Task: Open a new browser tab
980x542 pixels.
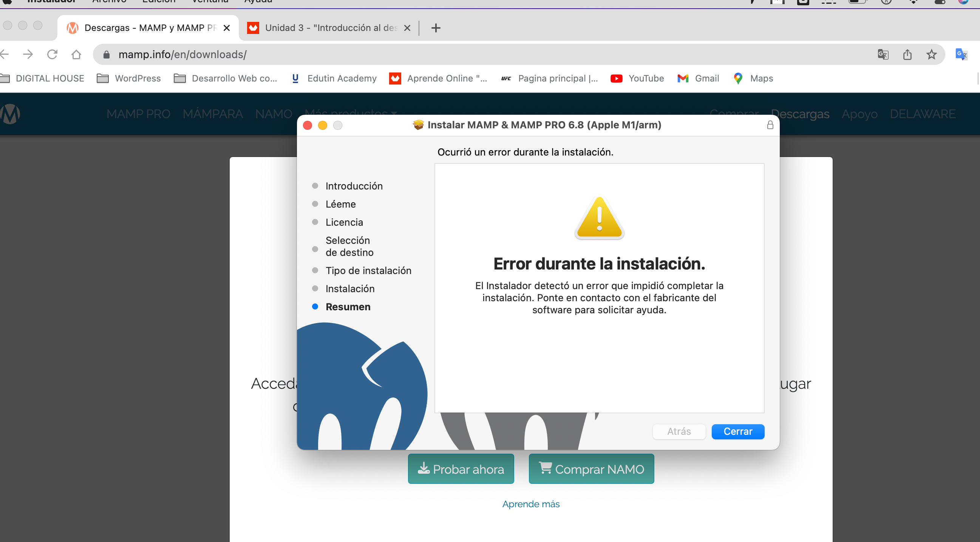Action: (x=436, y=28)
